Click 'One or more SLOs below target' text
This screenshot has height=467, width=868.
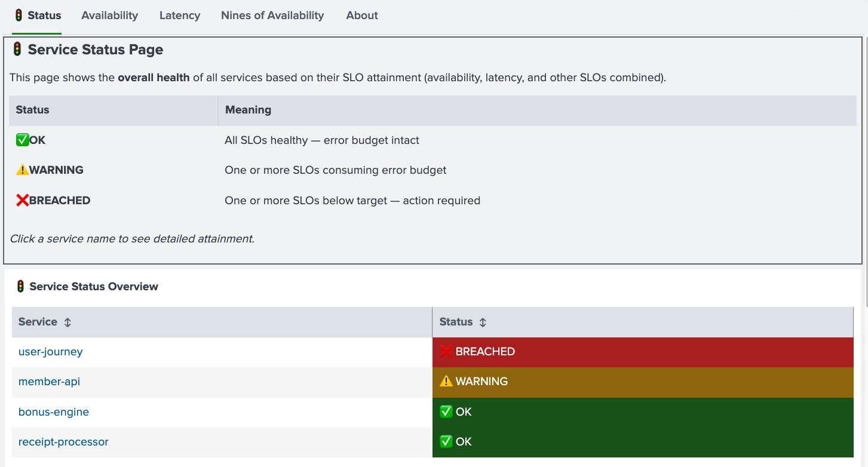[x=306, y=201]
